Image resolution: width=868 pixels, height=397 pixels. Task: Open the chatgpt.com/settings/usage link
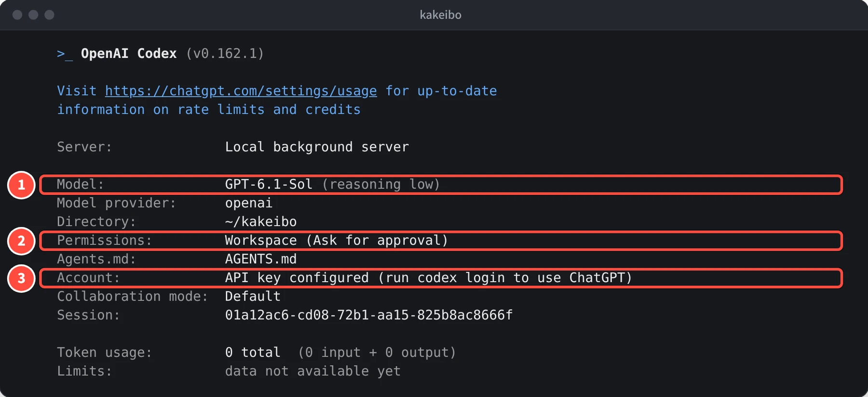tap(241, 91)
